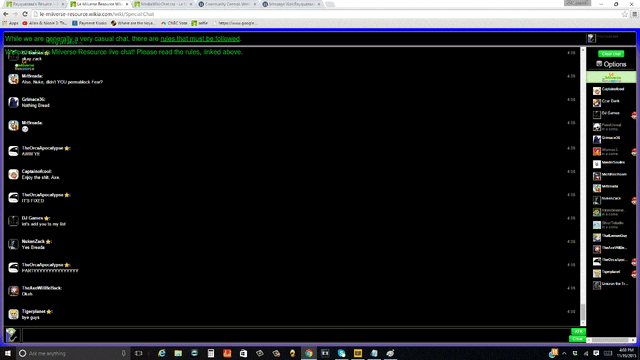The image size is (640, 360).
Task: Open Calculator from taskbar
Action: click(211, 353)
